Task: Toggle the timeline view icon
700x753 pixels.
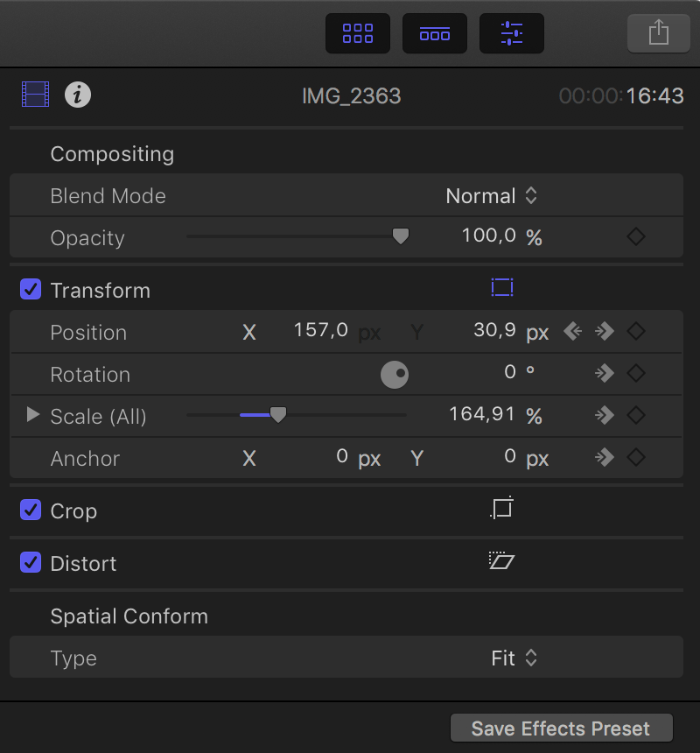Action: [x=434, y=33]
